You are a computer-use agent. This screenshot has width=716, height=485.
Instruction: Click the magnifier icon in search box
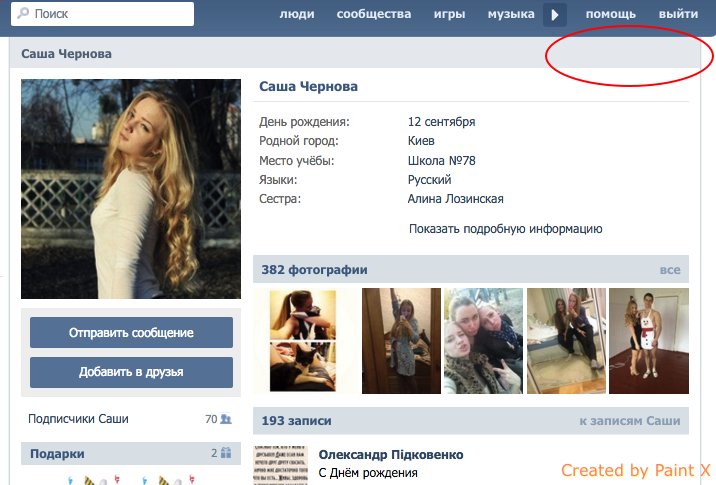click(x=23, y=13)
